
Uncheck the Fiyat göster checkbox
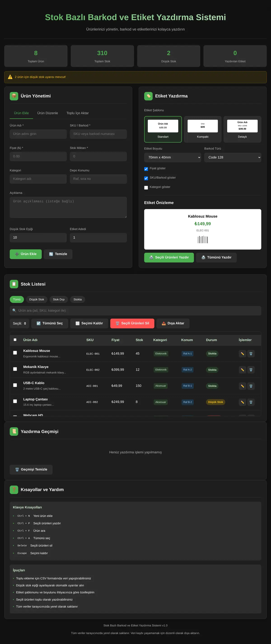(146, 169)
